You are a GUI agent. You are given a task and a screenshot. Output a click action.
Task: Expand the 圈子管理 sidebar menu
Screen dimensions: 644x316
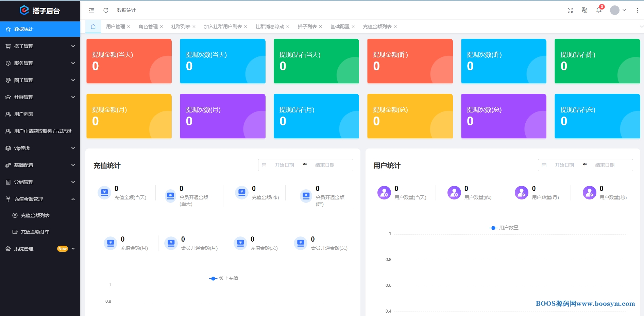click(40, 80)
